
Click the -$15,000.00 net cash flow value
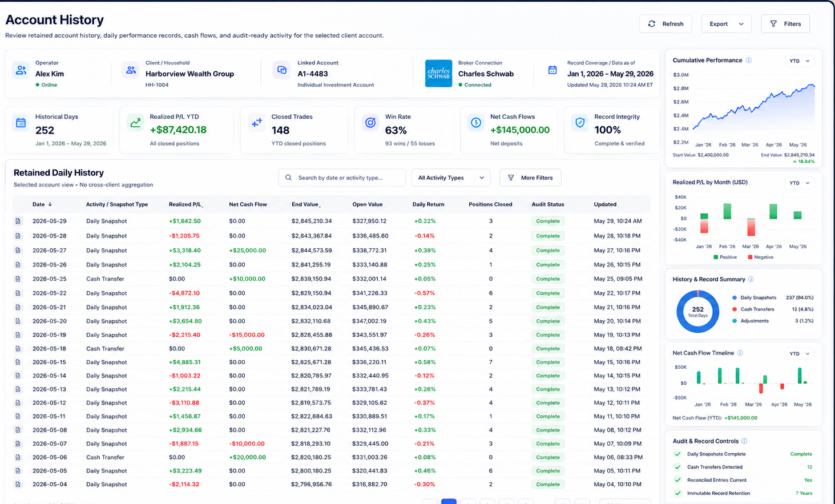coord(247,335)
